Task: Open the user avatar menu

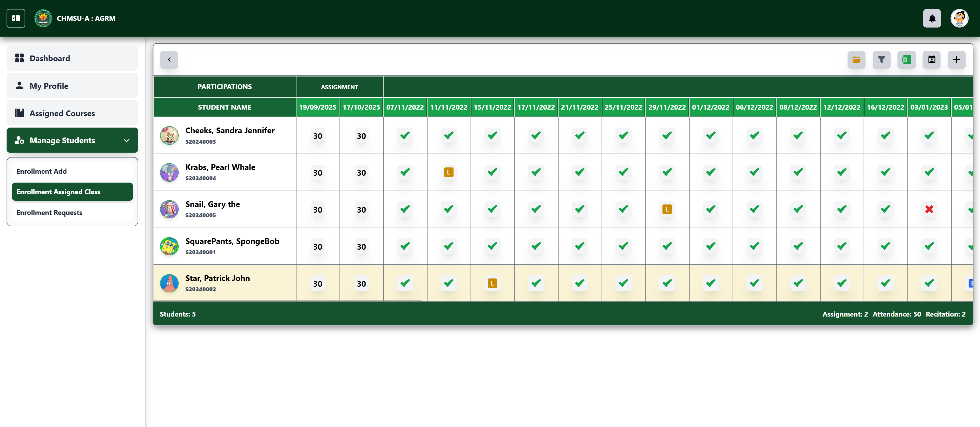Action: [959, 18]
